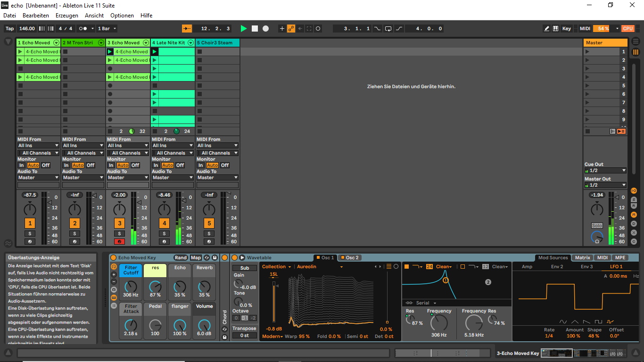The height and width of the screenshot is (362, 644).
Task: Click the Master Solo cue button
Action: [x=597, y=226]
